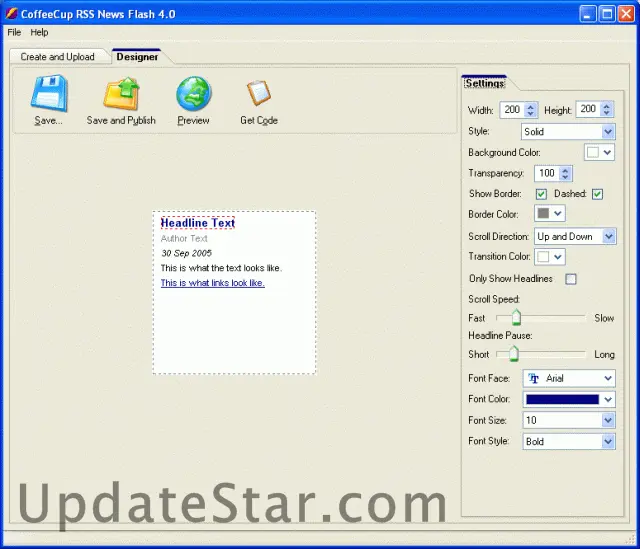The height and width of the screenshot is (549, 640).
Task: Increase Transparency with the spinner up arrow
Action: tap(565, 170)
